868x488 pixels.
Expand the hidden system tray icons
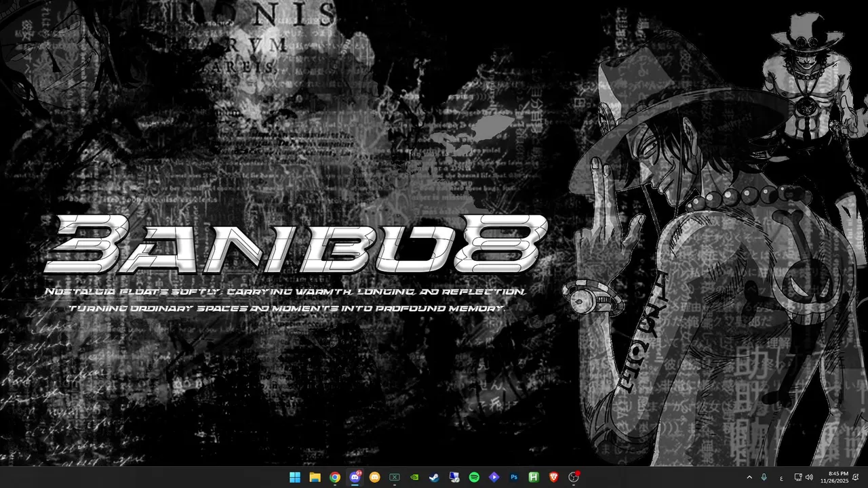click(x=749, y=477)
